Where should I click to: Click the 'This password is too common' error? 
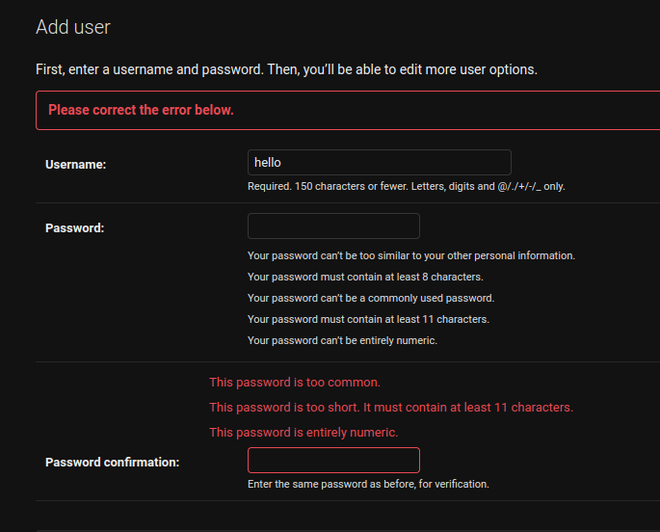(295, 382)
